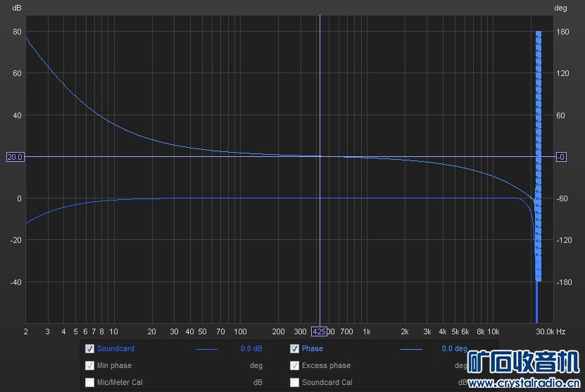The image size is (585, 392).
Task: Click the 20.0 dB cursor readout box
Action: 15,157
